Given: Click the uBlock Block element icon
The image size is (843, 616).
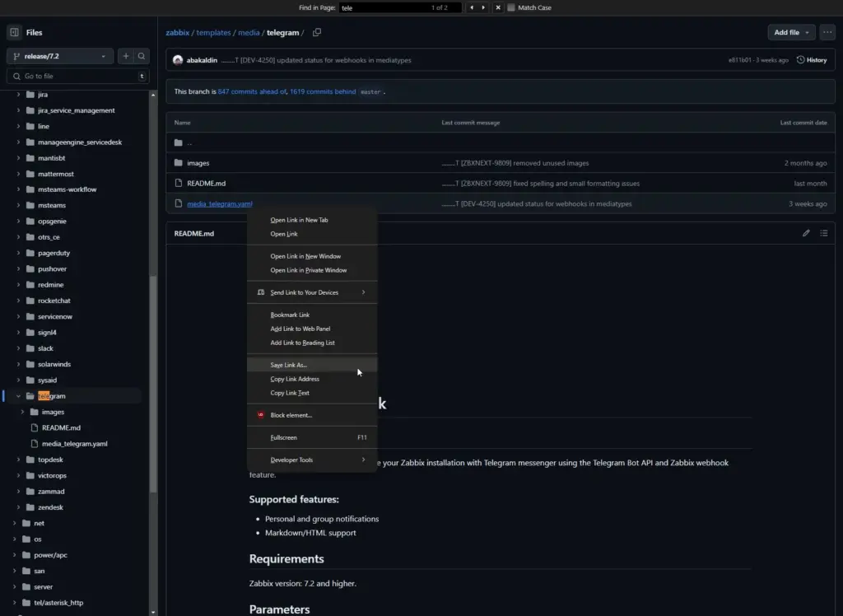Looking at the screenshot, I should (x=261, y=415).
